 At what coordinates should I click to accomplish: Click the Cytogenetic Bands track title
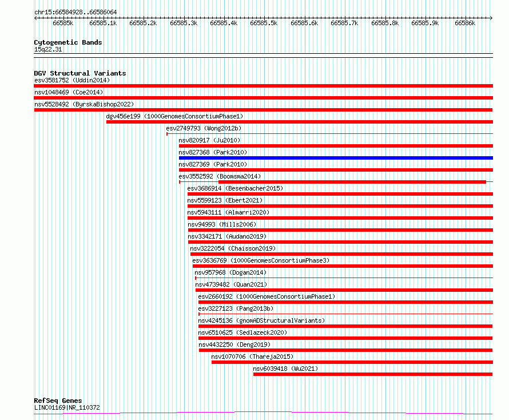[68, 42]
